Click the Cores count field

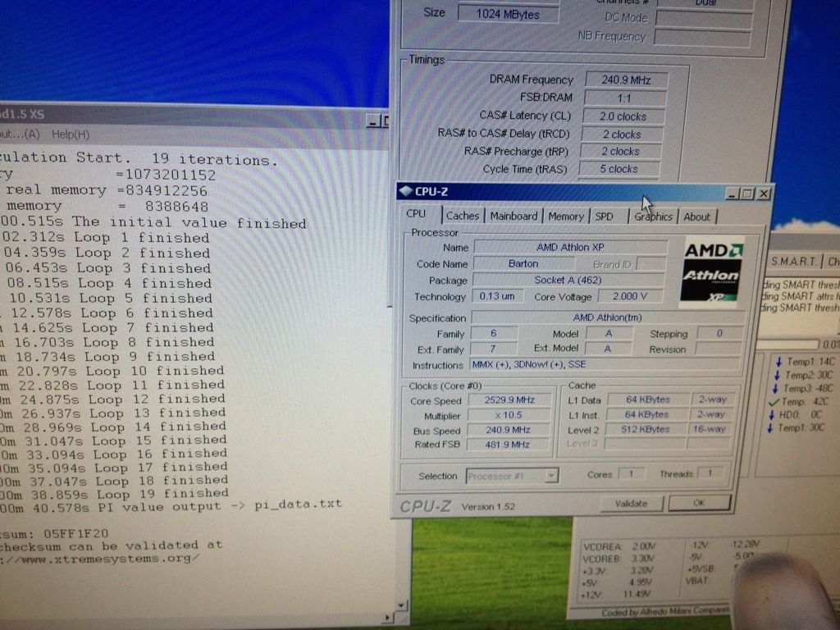click(x=631, y=473)
